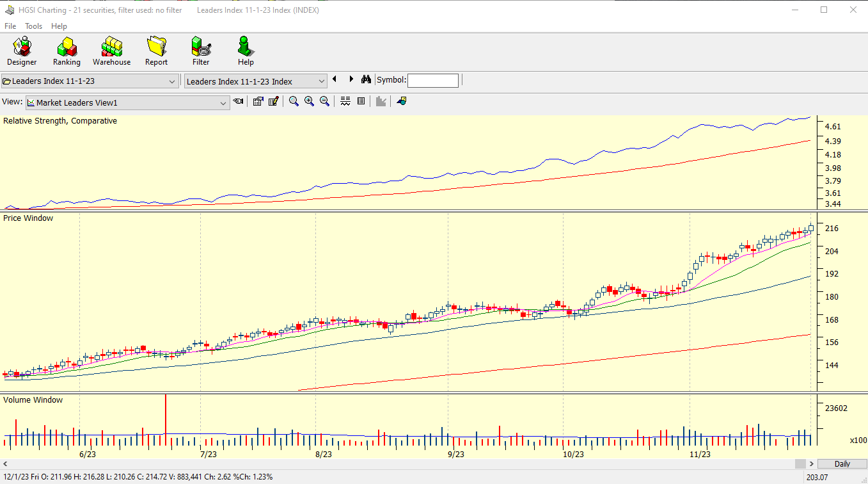Click into the Symbol input field

[x=433, y=80]
